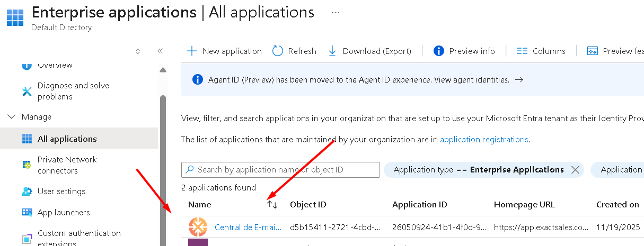
Task: Click the info icon in Agent ID banner
Action: 198,79
